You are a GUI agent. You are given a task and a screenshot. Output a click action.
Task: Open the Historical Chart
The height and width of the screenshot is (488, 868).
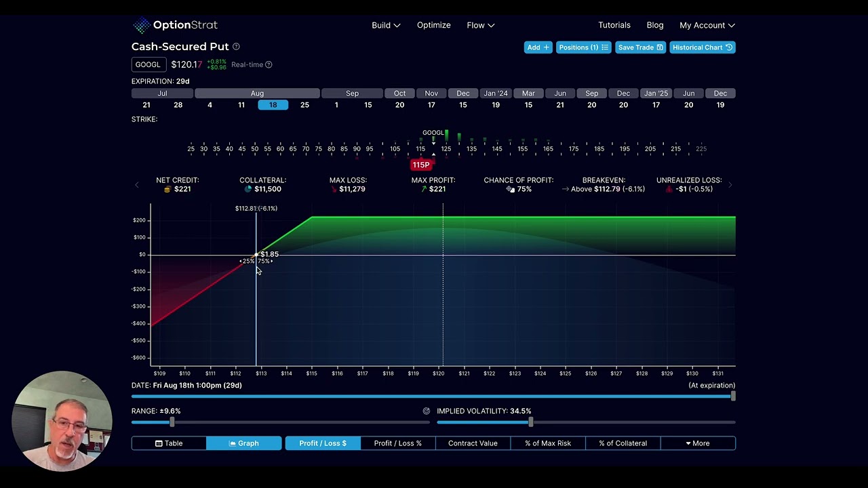[703, 47]
